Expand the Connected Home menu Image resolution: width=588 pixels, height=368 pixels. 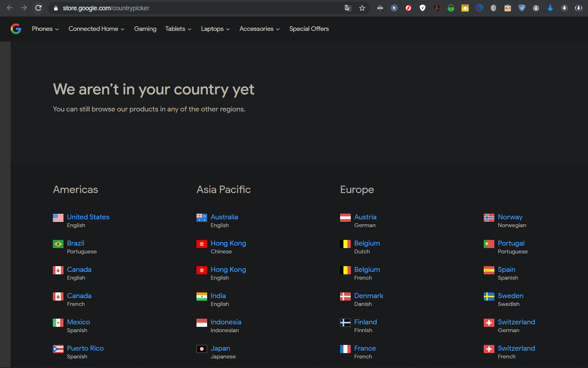point(96,29)
